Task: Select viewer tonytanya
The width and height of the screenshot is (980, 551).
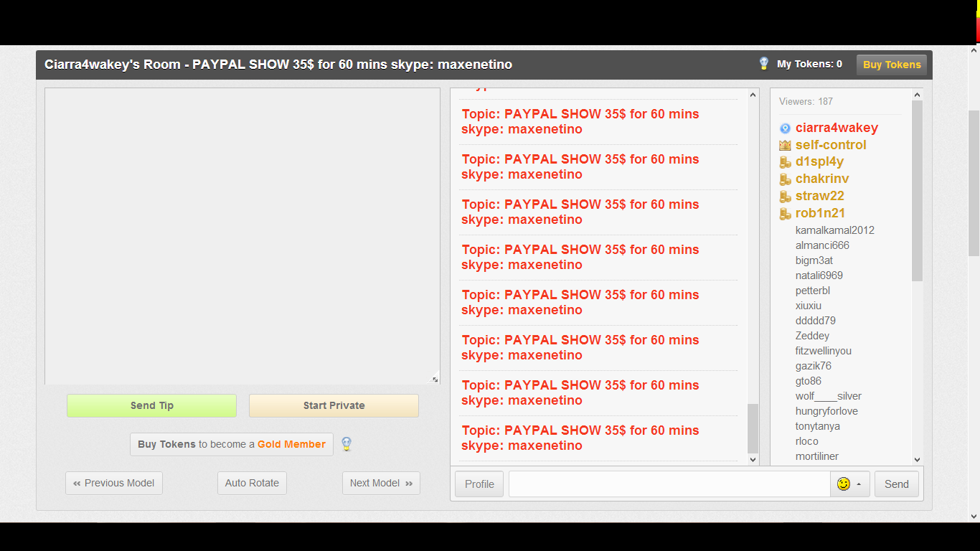Action: coord(818,426)
